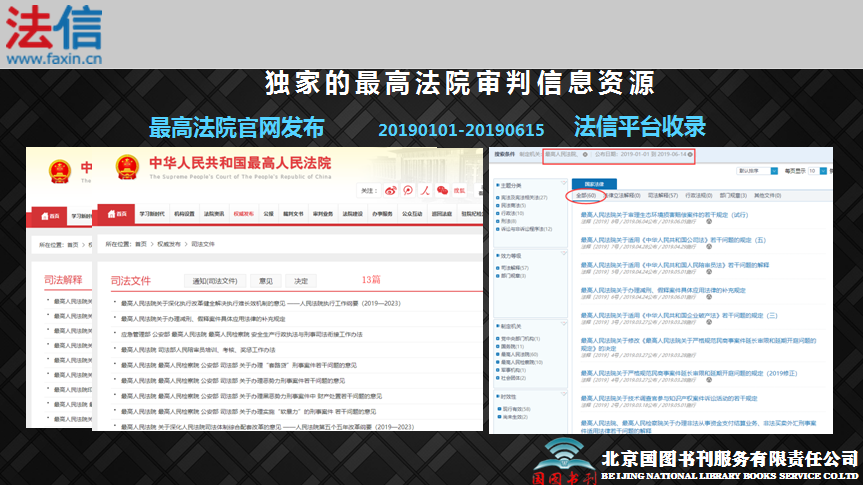The height and width of the screenshot is (485, 863).
Task: Click the Supreme Court national emblem logo
Action: tap(127, 167)
